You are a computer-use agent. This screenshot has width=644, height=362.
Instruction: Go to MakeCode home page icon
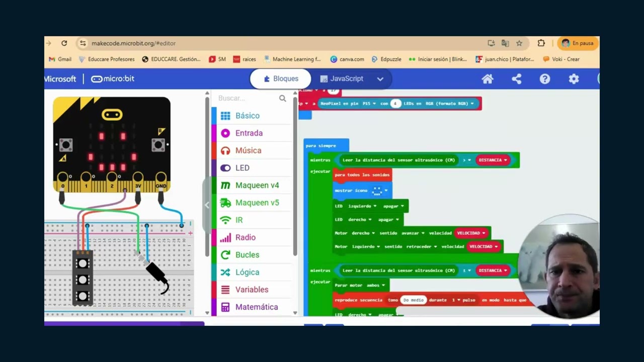tap(488, 79)
